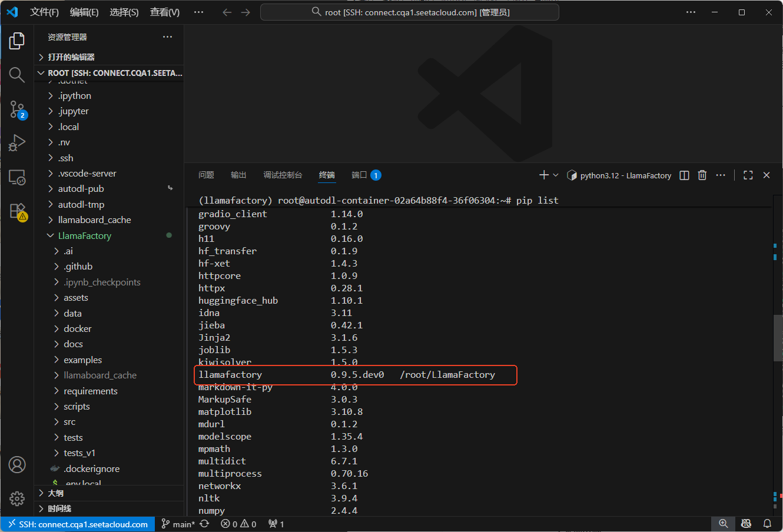Image resolution: width=783 pixels, height=532 pixels.
Task: Click huggingface_hub row in pip list
Action: pyautogui.click(x=280, y=301)
